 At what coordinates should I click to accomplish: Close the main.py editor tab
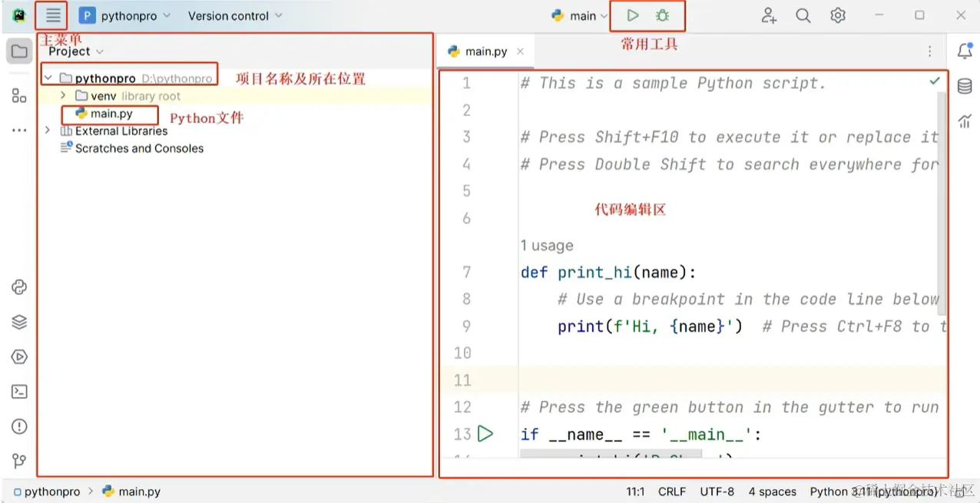pos(520,51)
